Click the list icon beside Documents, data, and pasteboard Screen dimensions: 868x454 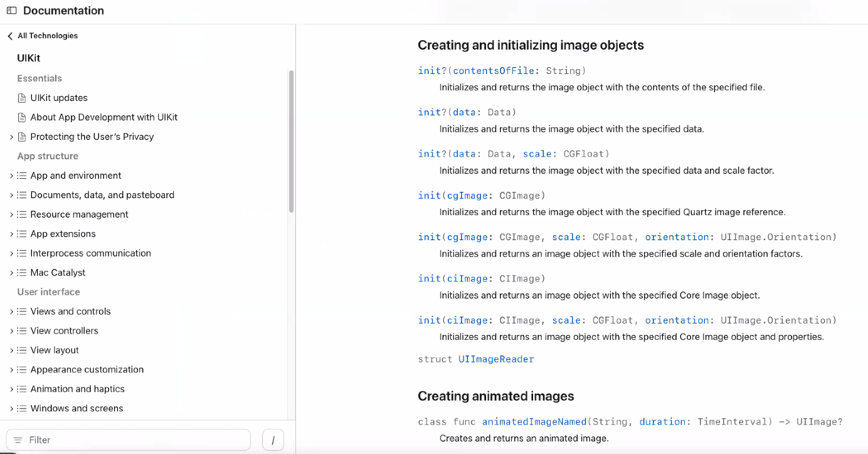tap(22, 195)
